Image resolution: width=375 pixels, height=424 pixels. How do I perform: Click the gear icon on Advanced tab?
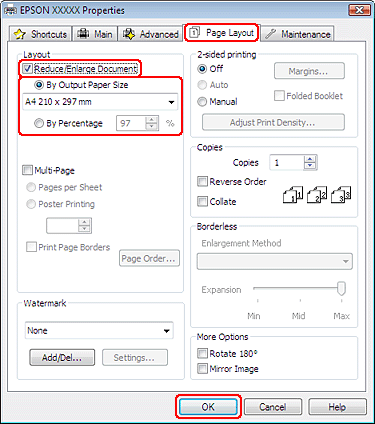(129, 34)
